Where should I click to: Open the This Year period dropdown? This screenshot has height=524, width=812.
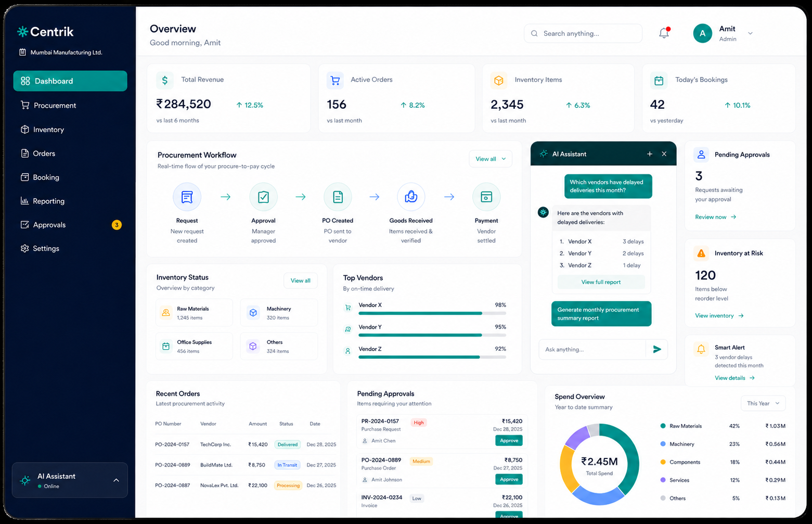(x=763, y=403)
